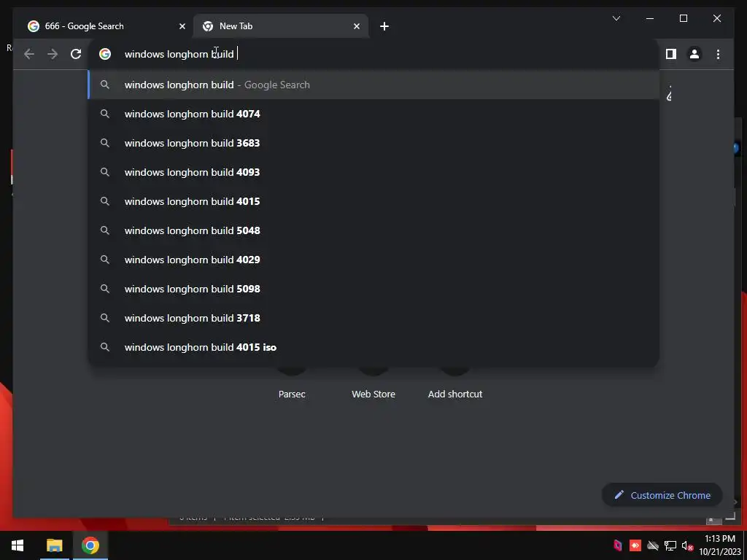Screen dimensions: 747x560
Task: Open File Explorer from the taskbar
Action: pyautogui.click(x=54, y=545)
